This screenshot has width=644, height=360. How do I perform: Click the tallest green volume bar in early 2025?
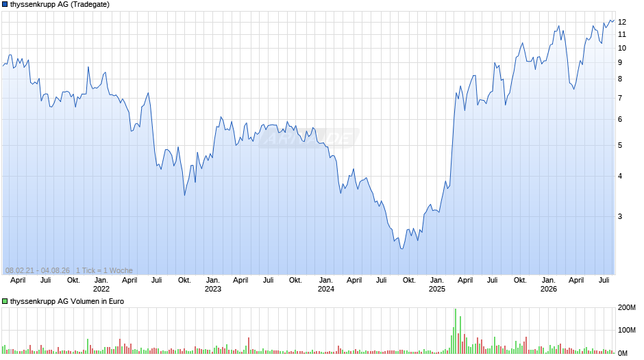pos(456,331)
